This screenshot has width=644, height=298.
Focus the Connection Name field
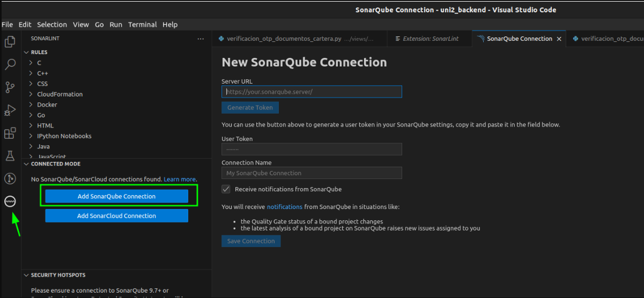pyautogui.click(x=312, y=173)
